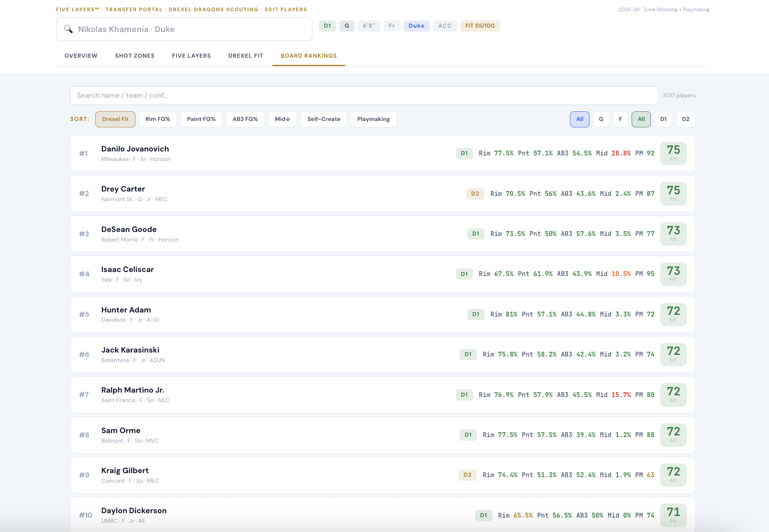Viewport: 769px width, 532px height.
Task: Click the 3017 players count label
Action: (x=679, y=95)
